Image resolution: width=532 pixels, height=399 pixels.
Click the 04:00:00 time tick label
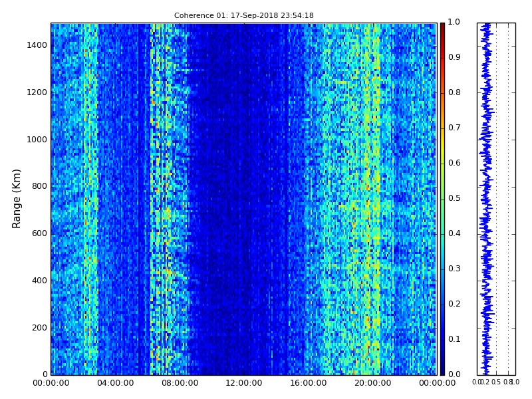pos(115,383)
